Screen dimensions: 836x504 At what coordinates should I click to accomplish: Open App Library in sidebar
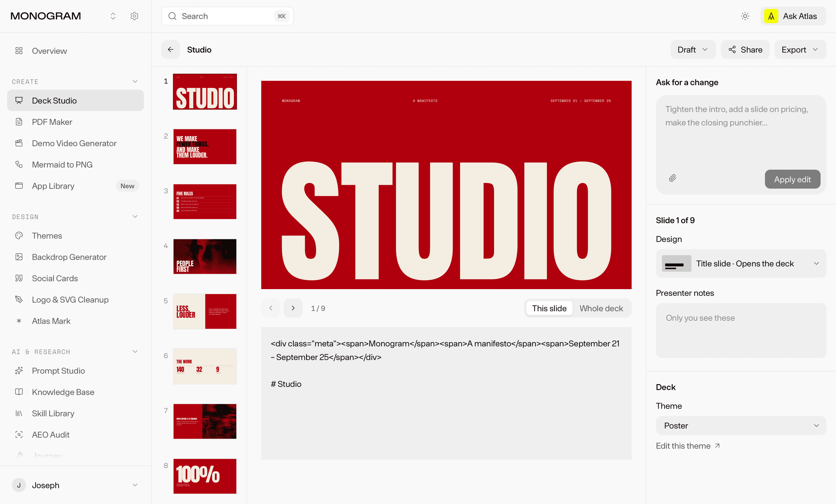pyautogui.click(x=75, y=186)
